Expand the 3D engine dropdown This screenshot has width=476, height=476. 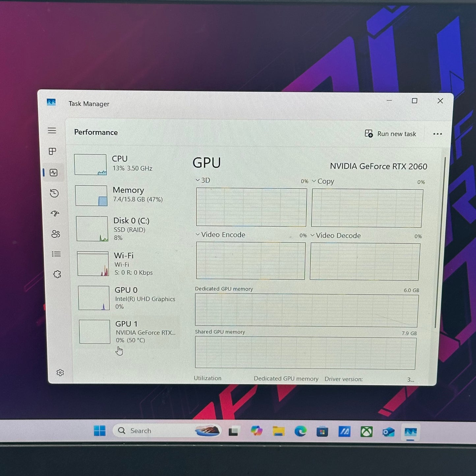[198, 180]
